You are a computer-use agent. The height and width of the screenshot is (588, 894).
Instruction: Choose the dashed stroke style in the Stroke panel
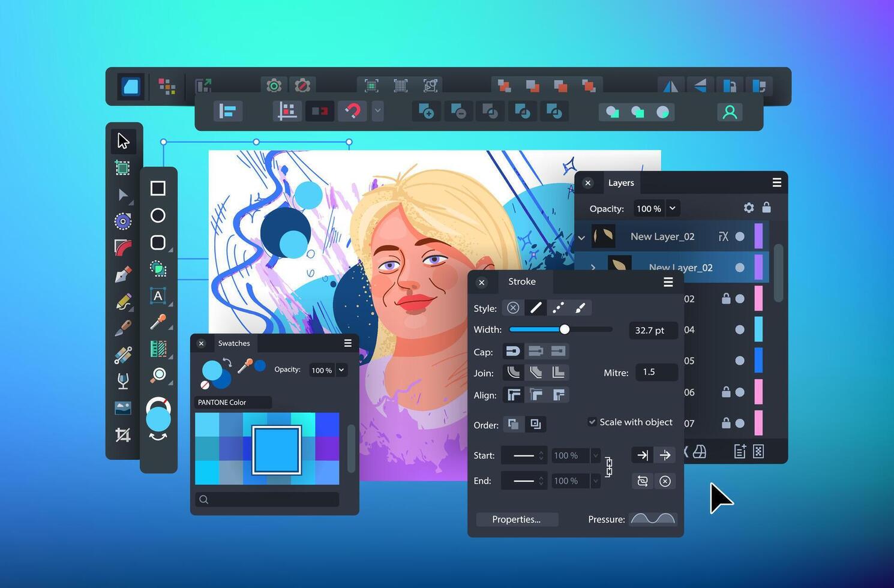[557, 307]
